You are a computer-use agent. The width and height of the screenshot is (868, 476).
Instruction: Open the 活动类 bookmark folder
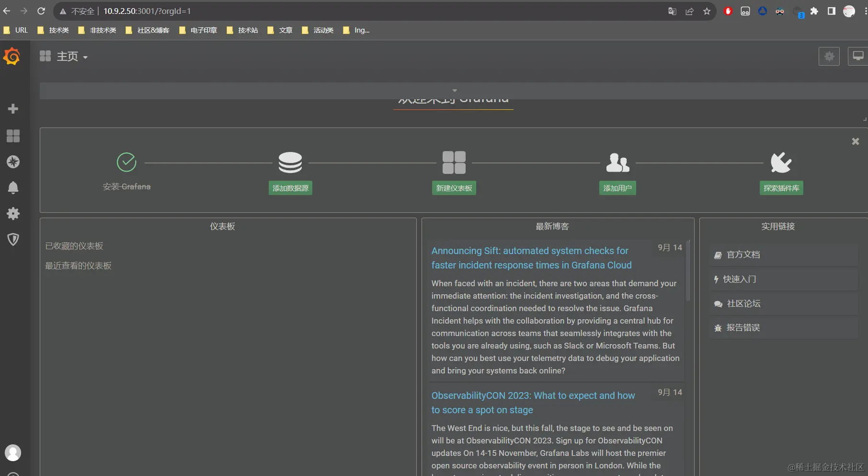tap(318, 30)
